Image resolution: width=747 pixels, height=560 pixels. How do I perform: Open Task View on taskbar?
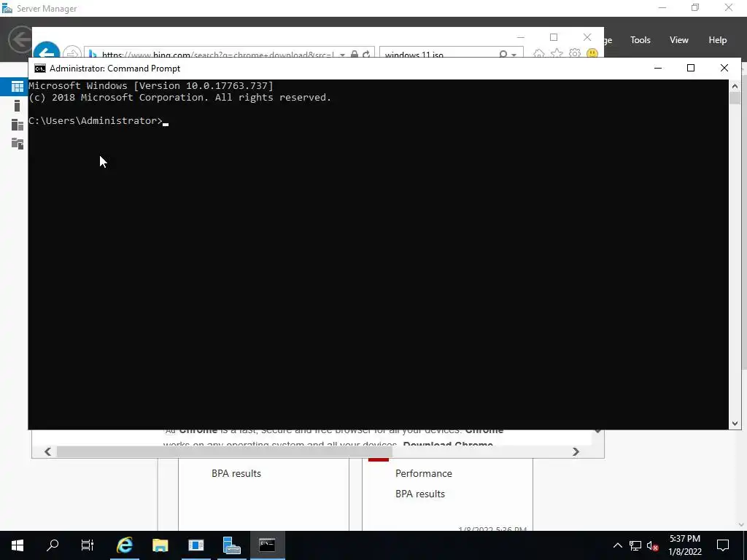point(88,545)
